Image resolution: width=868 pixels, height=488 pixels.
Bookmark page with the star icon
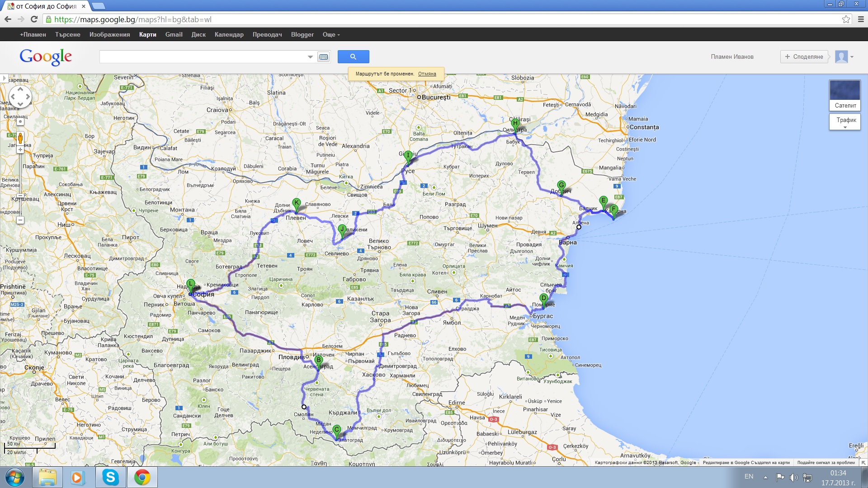[x=846, y=19]
